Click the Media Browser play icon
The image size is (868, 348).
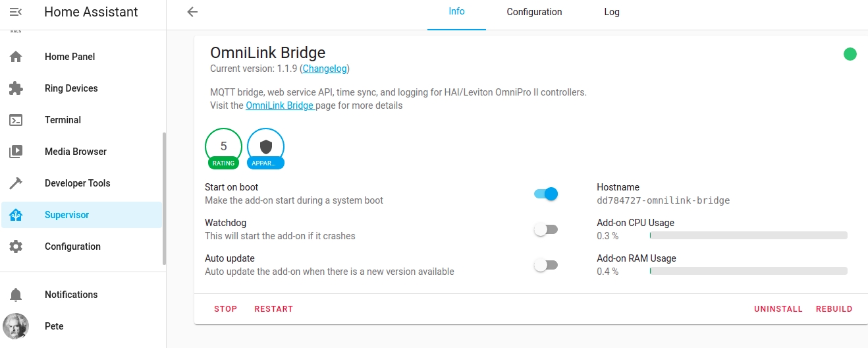click(x=16, y=152)
